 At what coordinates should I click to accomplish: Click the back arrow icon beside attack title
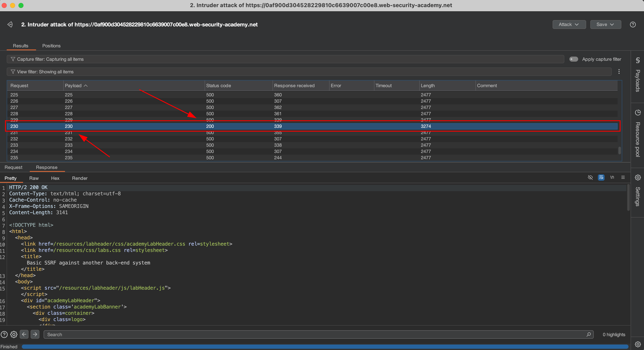(10, 25)
